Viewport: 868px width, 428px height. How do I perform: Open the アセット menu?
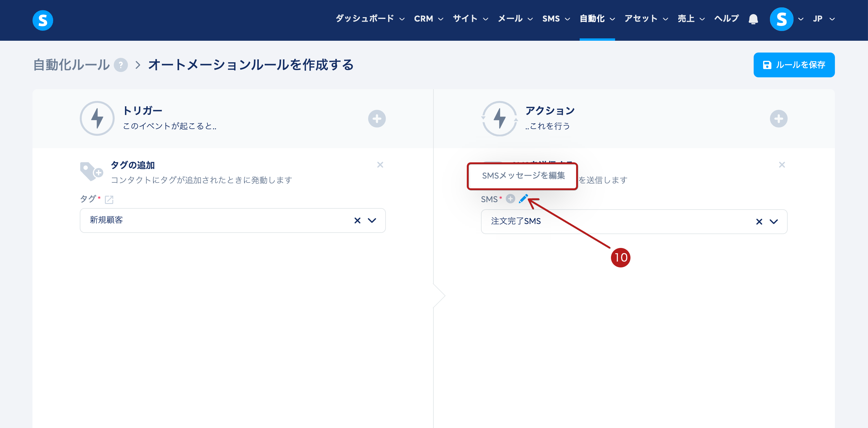[x=646, y=19]
